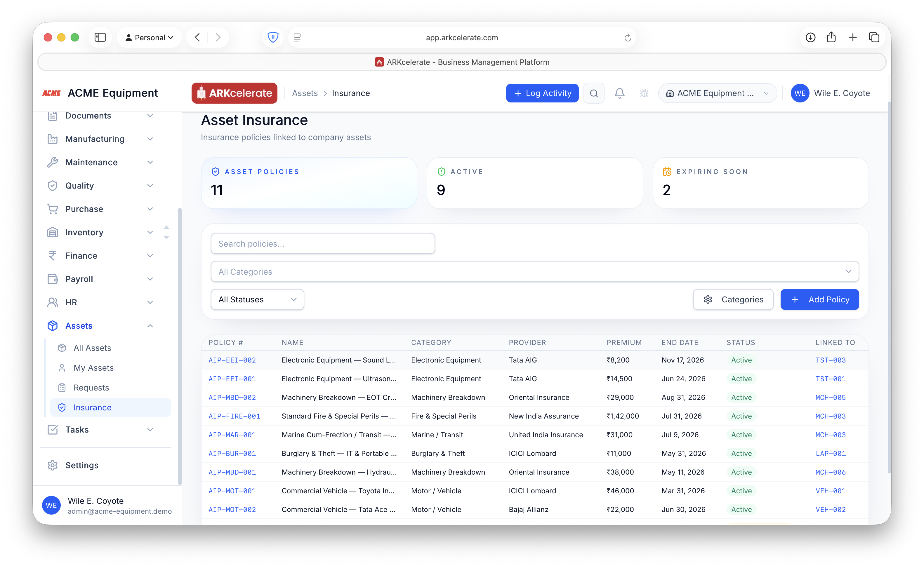Click the Add Policy button
924x568 pixels.
(x=819, y=299)
